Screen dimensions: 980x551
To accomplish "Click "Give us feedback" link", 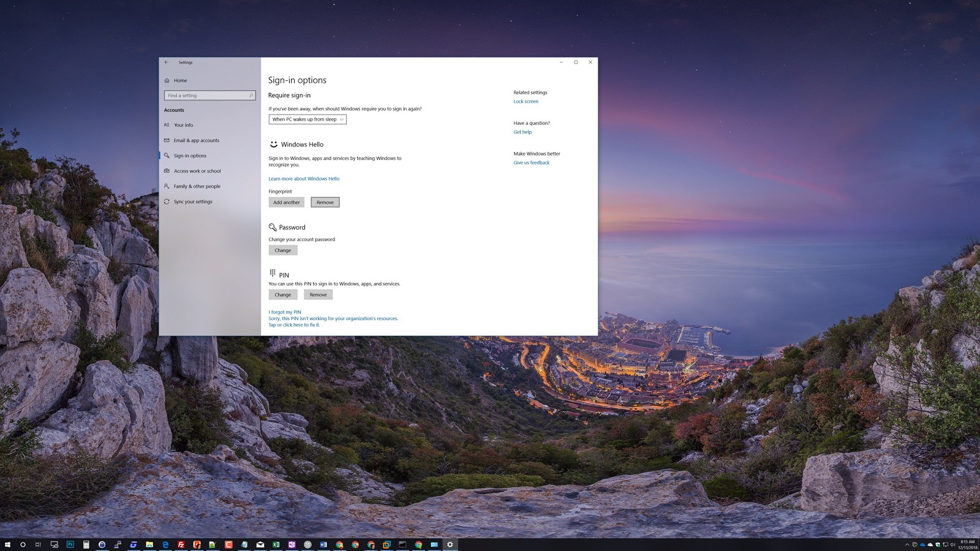I will point(532,162).
